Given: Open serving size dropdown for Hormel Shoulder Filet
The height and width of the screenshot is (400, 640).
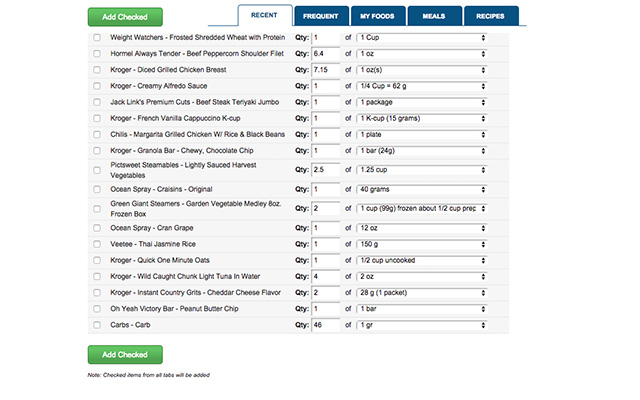Looking at the screenshot, I should pos(422,53).
